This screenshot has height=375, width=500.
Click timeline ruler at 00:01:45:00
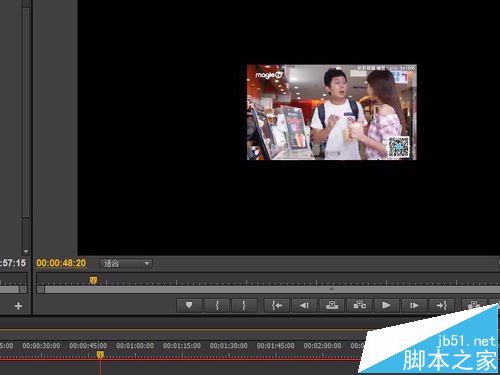point(275,346)
